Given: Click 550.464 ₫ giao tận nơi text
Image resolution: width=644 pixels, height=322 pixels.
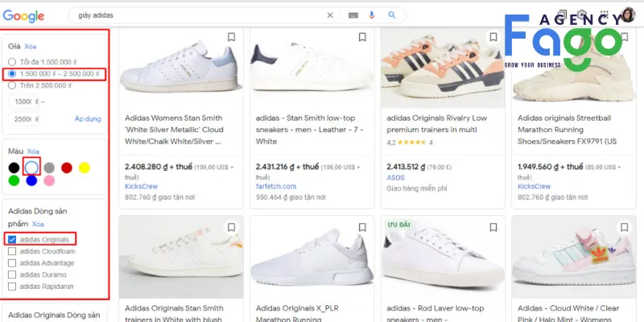Looking at the screenshot, I should pyautogui.click(x=291, y=197).
